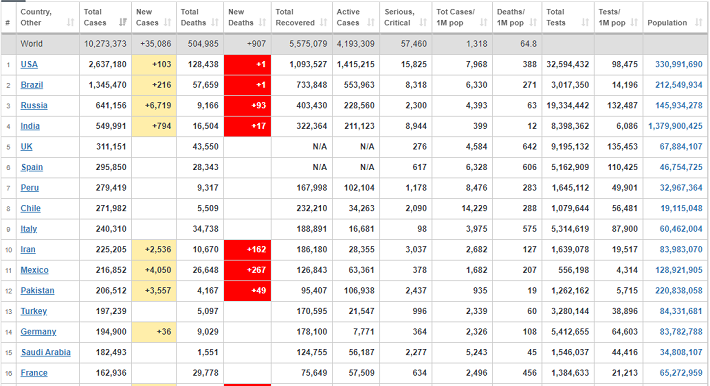710x386 pixels.
Task: Open the USA country link
Action: [x=29, y=64]
